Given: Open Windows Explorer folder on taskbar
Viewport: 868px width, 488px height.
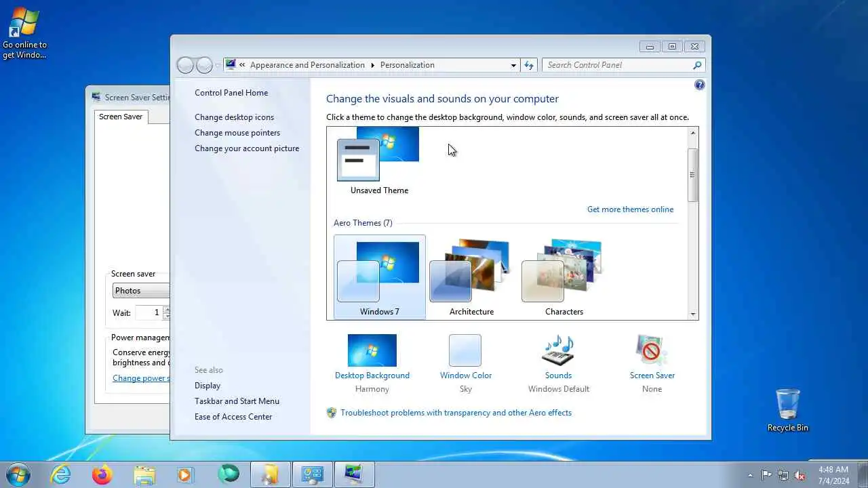Looking at the screenshot, I should (144, 474).
